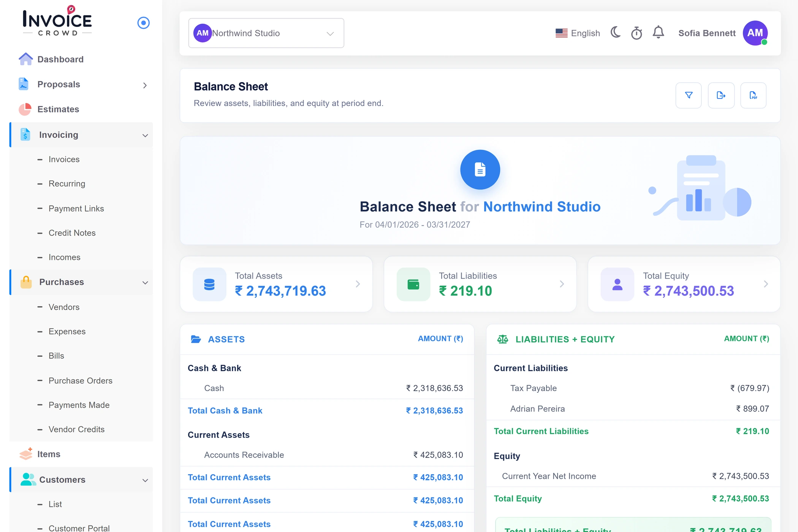Screen dimensions: 798x532
Task: Click the Estimates pie chart icon
Action: tap(25, 109)
